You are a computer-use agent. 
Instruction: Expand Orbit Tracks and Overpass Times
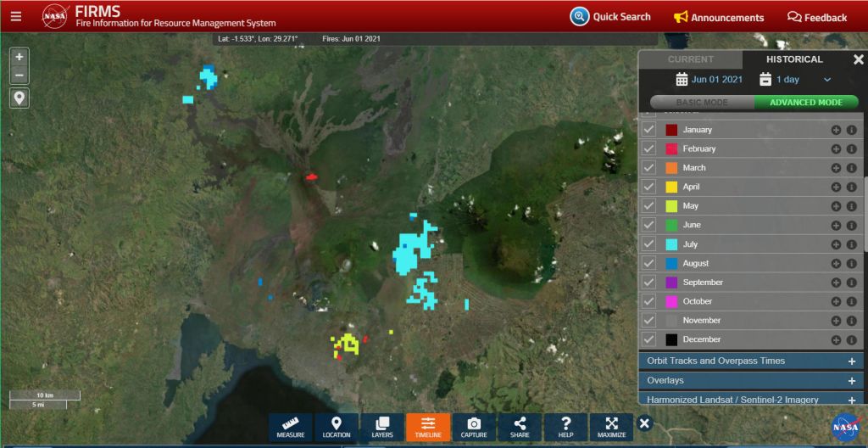(x=851, y=361)
